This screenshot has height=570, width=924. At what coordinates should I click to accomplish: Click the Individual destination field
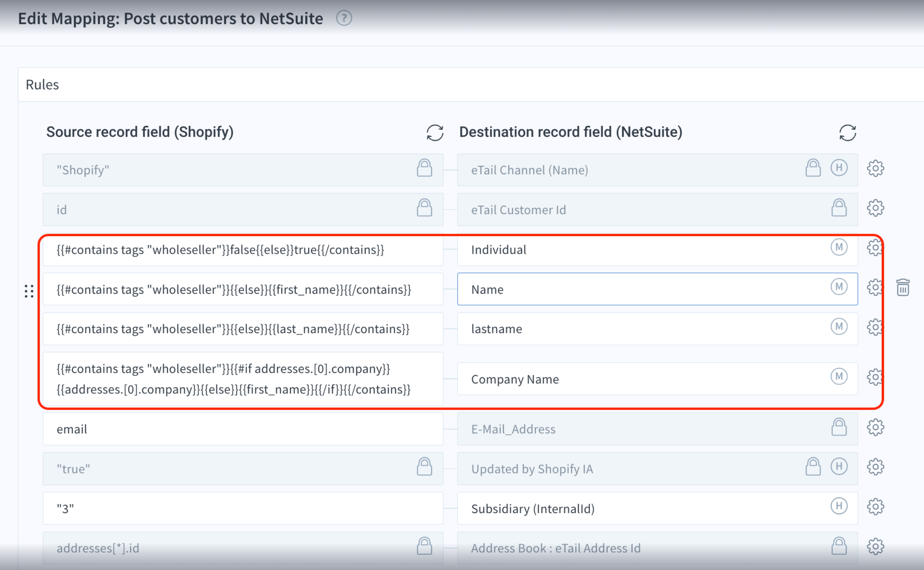click(x=657, y=250)
